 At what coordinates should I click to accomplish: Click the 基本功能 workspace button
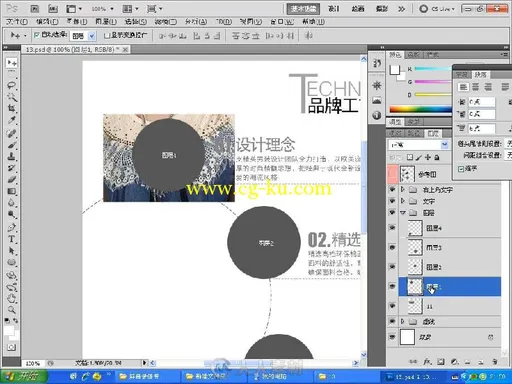click(303, 9)
